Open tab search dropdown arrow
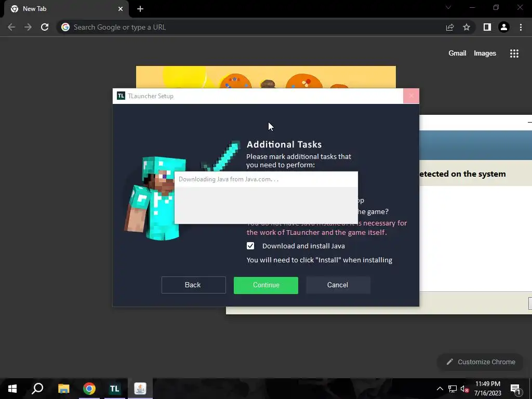Image resolution: width=532 pixels, height=399 pixels. coord(448,7)
